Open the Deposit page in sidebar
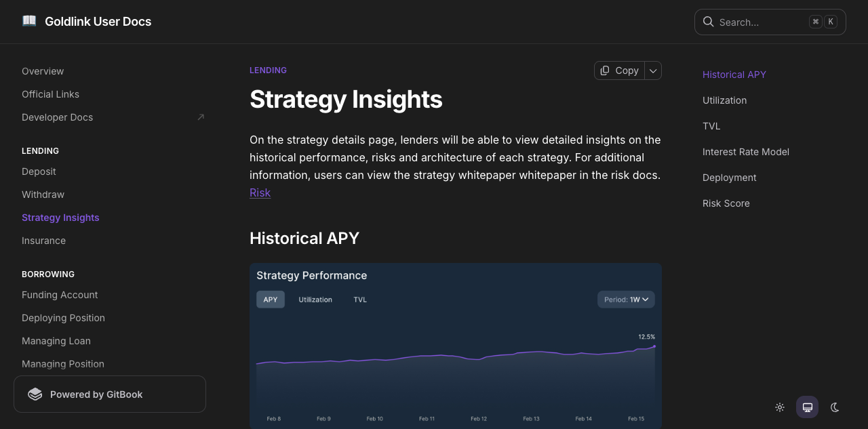The width and height of the screenshot is (868, 429). pos(39,171)
